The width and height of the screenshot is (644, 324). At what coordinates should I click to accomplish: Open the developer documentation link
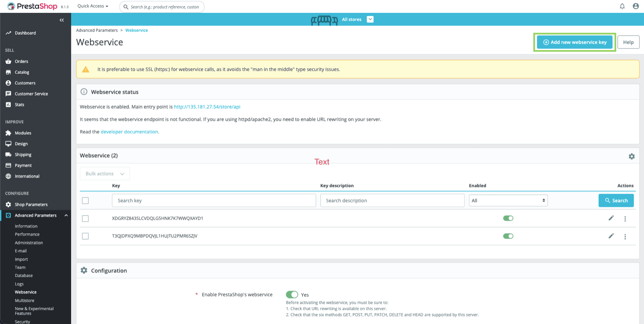point(129,132)
